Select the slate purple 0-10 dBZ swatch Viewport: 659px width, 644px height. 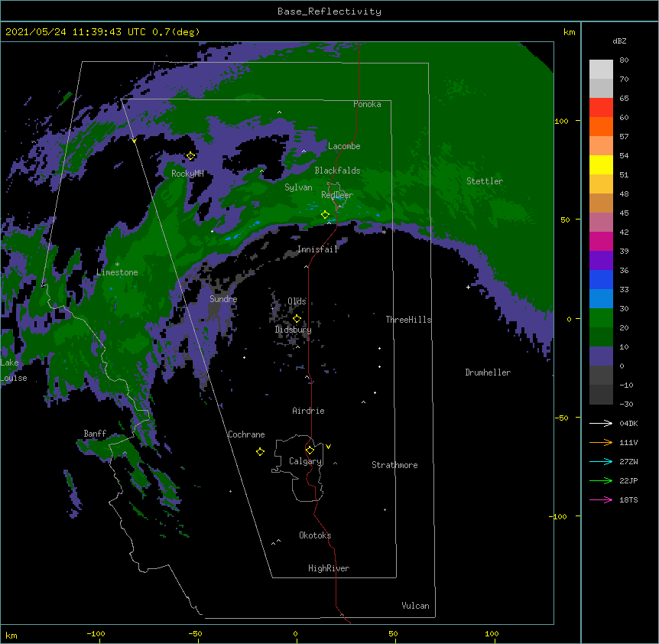click(601, 356)
